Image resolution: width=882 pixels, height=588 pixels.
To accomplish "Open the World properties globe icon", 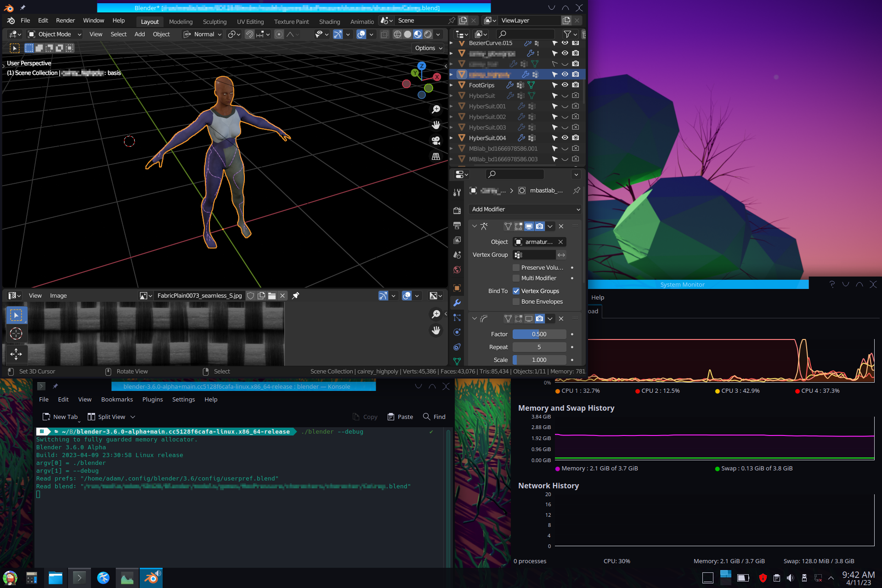I will click(x=457, y=270).
